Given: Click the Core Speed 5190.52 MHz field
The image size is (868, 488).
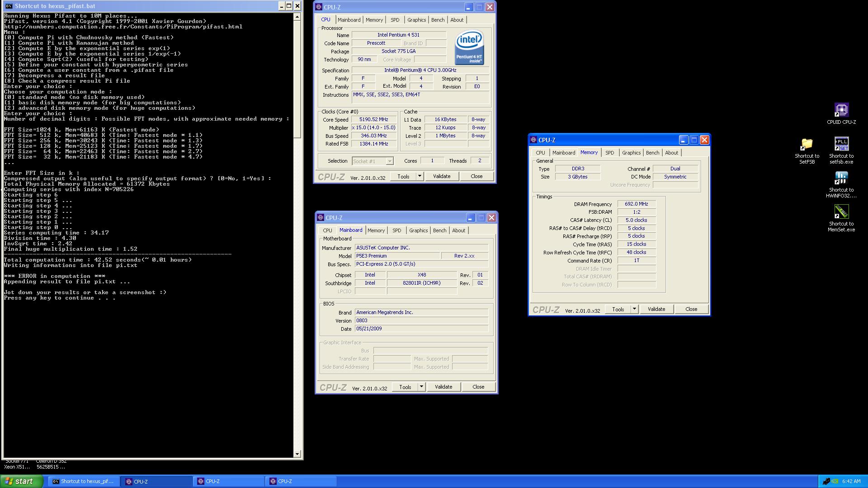Looking at the screenshot, I should (373, 120).
